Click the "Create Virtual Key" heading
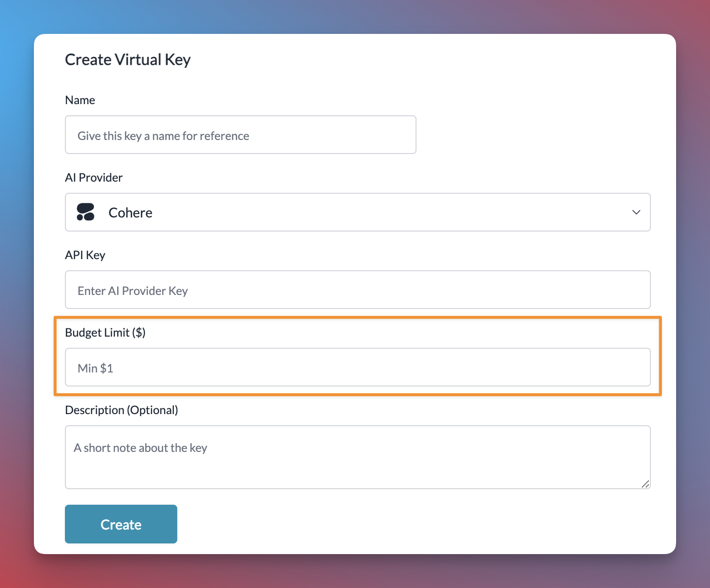710x588 pixels. pyautogui.click(x=127, y=60)
